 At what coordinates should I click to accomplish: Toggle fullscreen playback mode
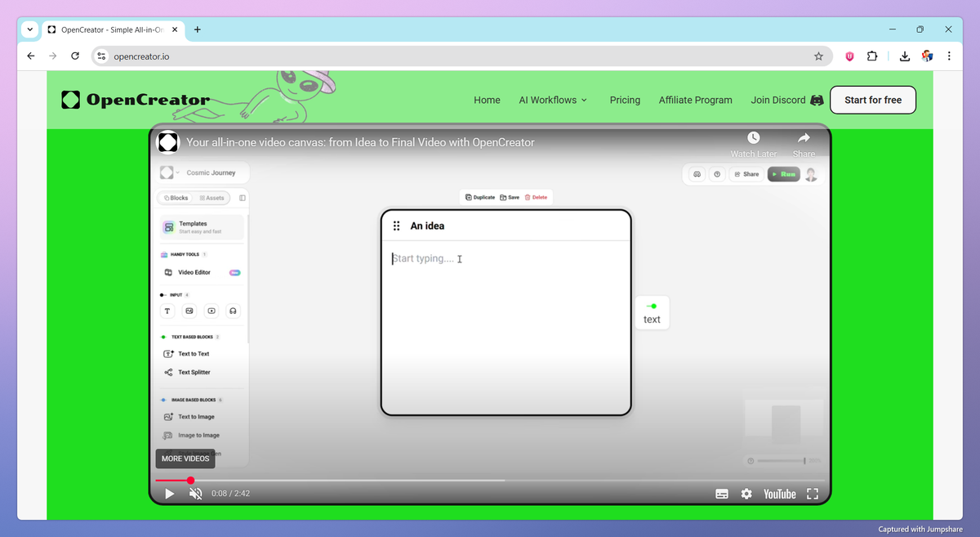pos(813,493)
